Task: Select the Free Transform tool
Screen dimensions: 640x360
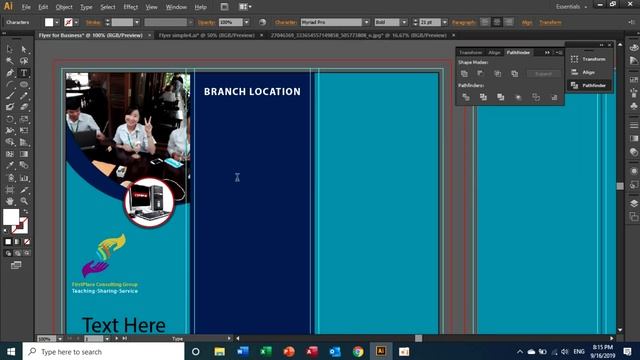Action: pyautogui.click(x=24, y=131)
